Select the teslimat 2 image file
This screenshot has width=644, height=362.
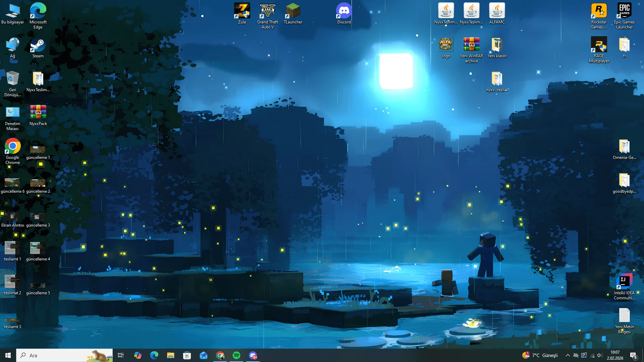[x=12, y=285]
